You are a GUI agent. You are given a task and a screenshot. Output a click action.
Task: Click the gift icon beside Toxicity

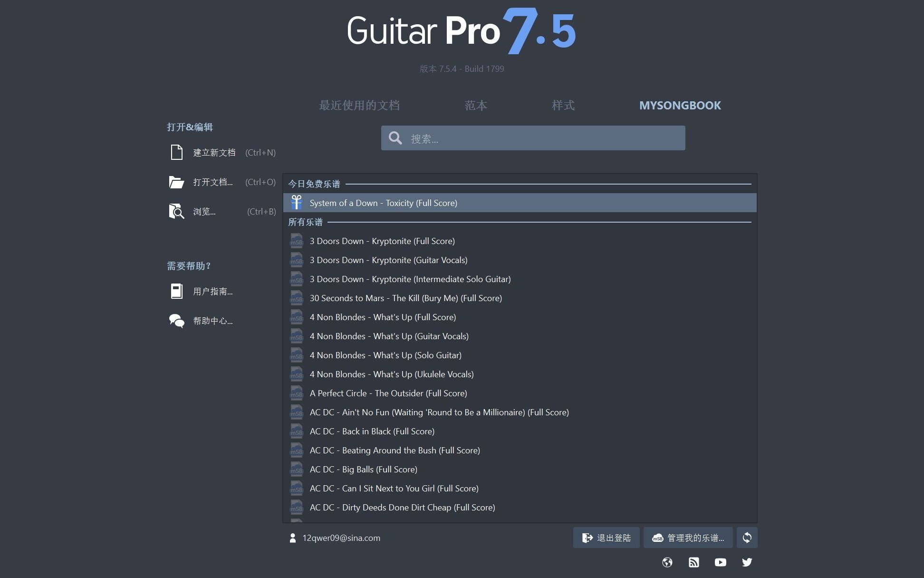click(297, 203)
